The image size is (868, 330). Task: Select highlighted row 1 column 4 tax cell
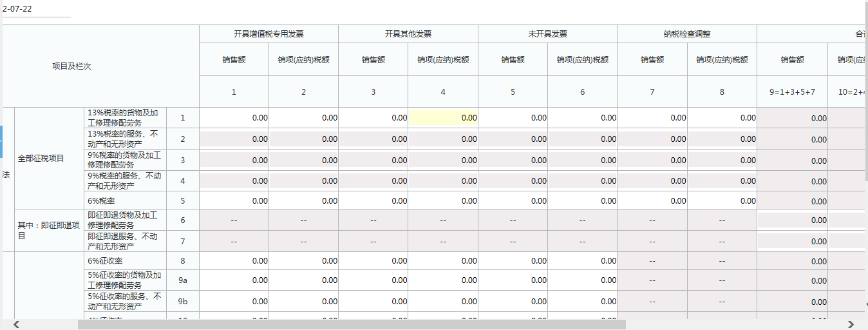click(443, 117)
